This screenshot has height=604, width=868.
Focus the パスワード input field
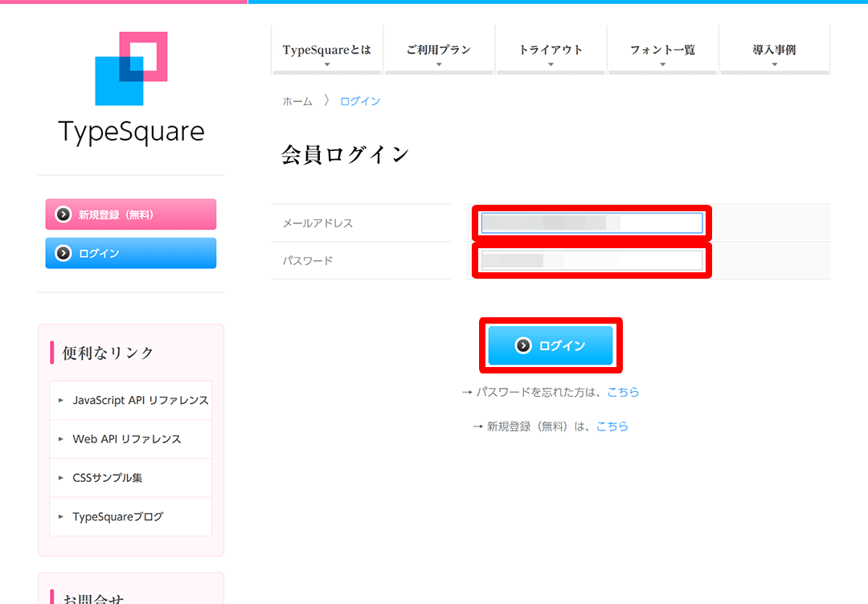592,260
